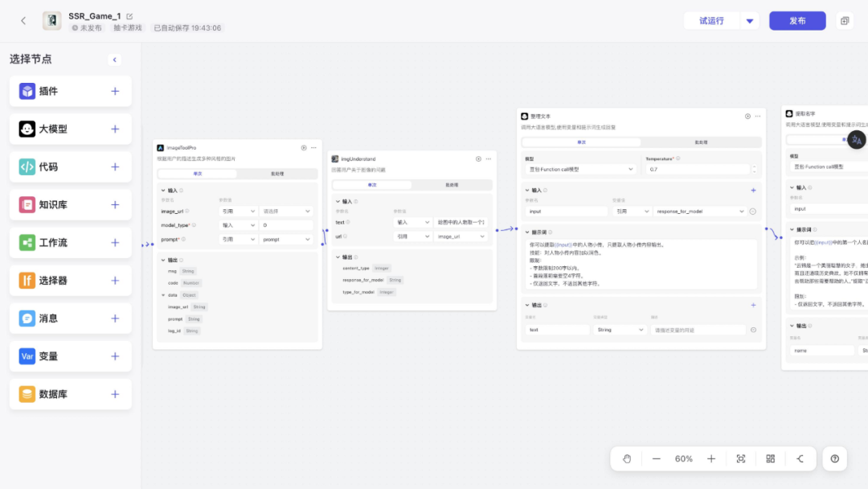The height and width of the screenshot is (489, 868).
Task: Add a 插件 plugin node
Action: pyautogui.click(x=115, y=91)
